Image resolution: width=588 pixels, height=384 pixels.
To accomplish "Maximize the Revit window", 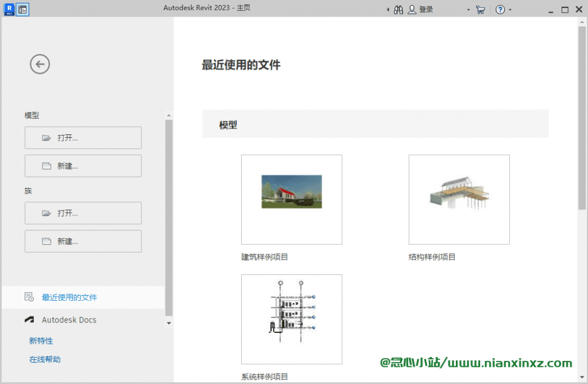I will [x=565, y=10].
